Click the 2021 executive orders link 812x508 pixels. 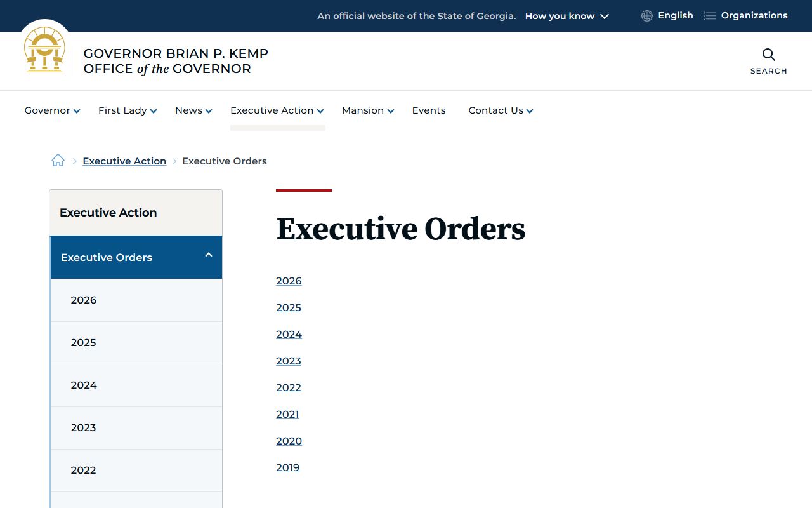[287, 415]
